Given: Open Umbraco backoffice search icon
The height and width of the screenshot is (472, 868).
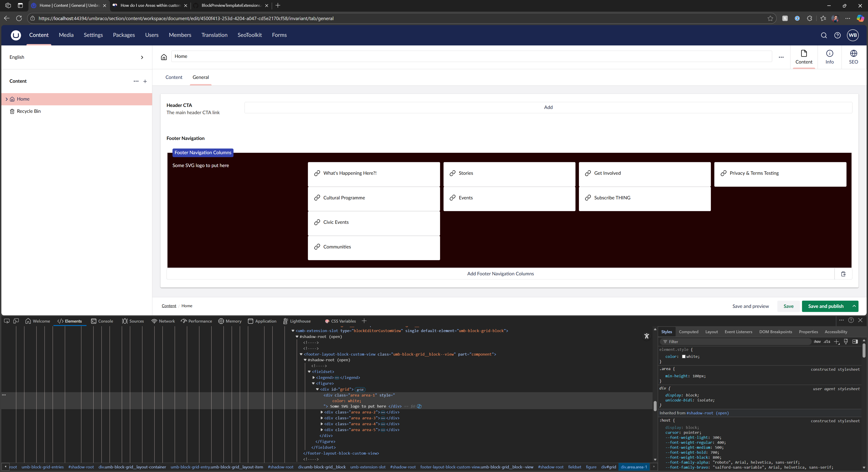Looking at the screenshot, I should 823,35.
